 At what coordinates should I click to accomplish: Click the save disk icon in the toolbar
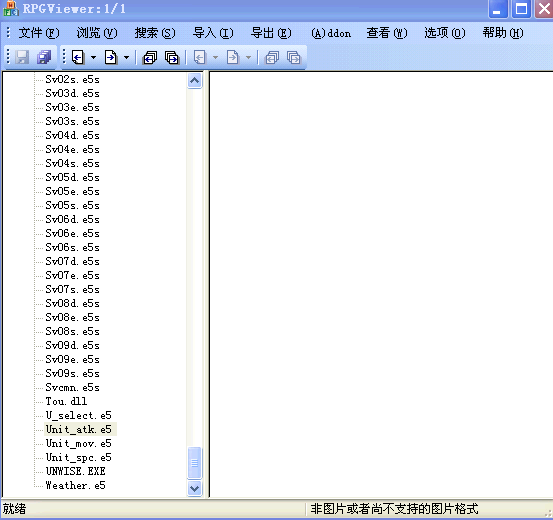coord(22,57)
